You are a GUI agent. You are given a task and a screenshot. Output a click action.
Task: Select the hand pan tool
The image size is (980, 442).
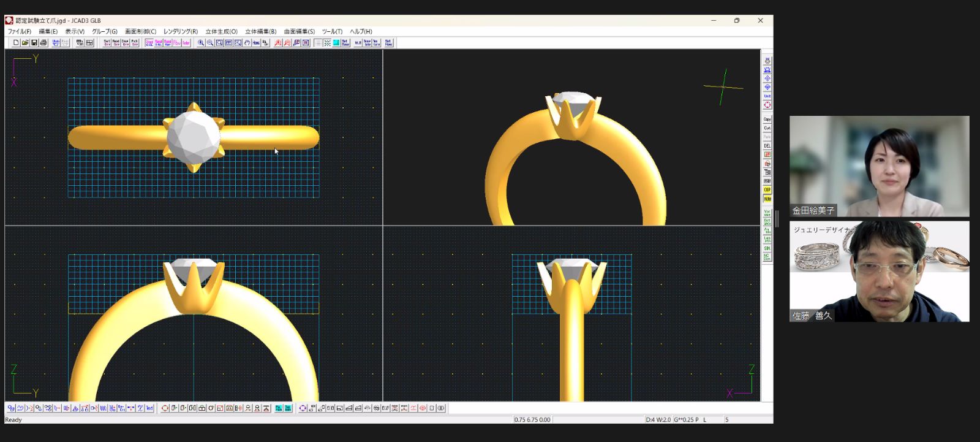click(247, 43)
